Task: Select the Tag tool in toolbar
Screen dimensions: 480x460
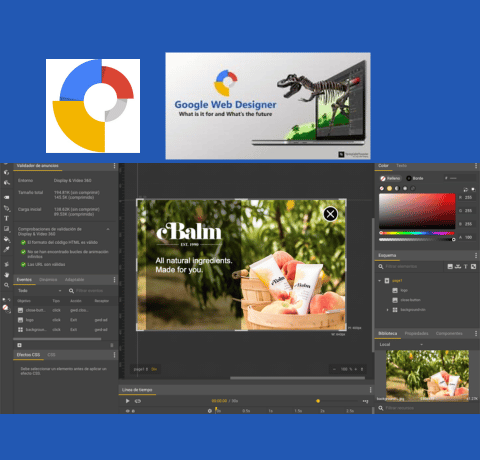Action: (x=6, y=197)
